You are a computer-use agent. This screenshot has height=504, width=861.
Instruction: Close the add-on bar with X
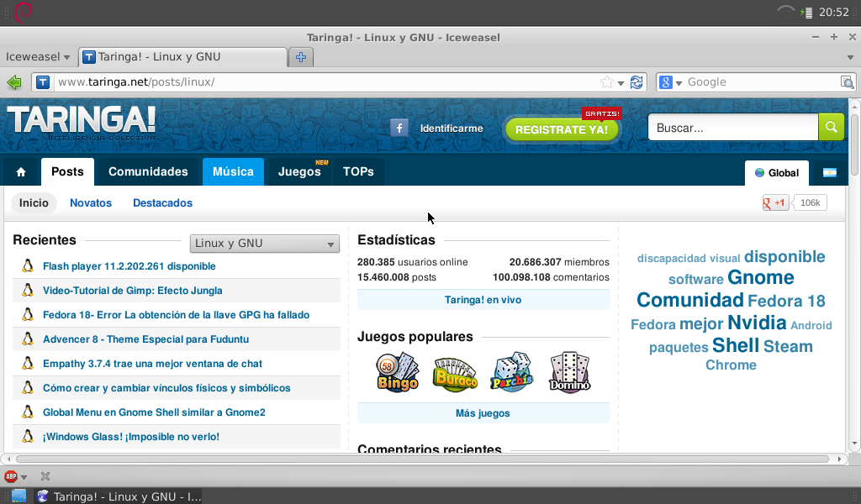(45, 476)
